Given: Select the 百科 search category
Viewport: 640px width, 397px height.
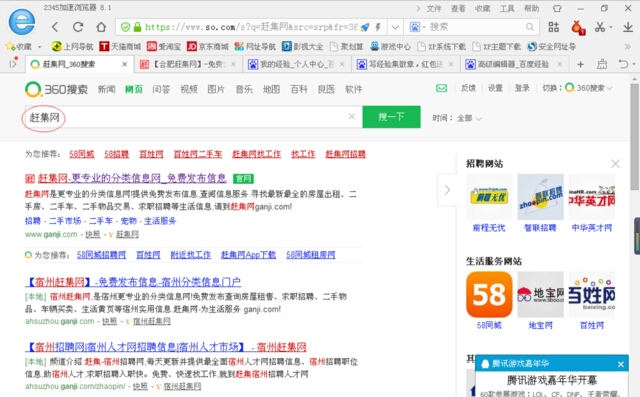Looking at the screenshot, I should pyautogui.click(x=299, y=89).
